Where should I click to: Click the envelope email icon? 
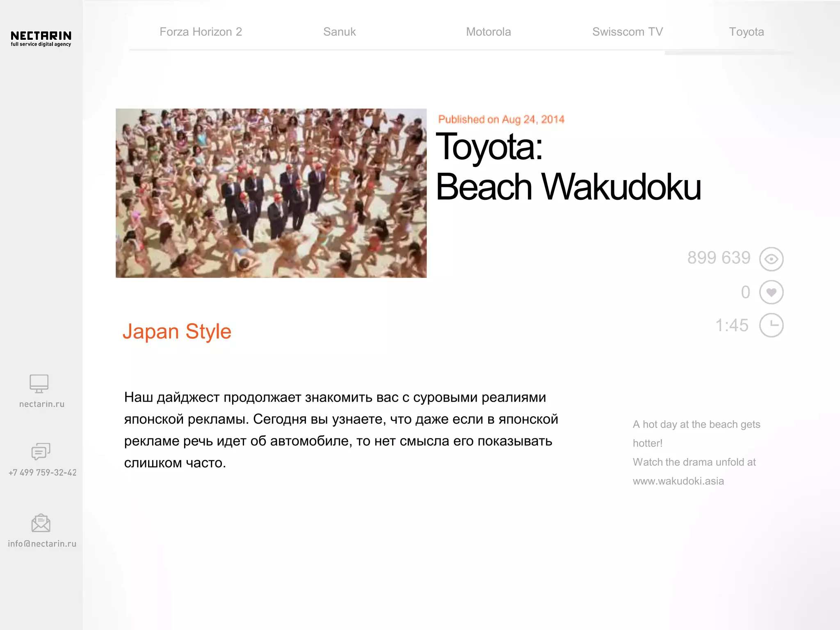click(41, 523)
